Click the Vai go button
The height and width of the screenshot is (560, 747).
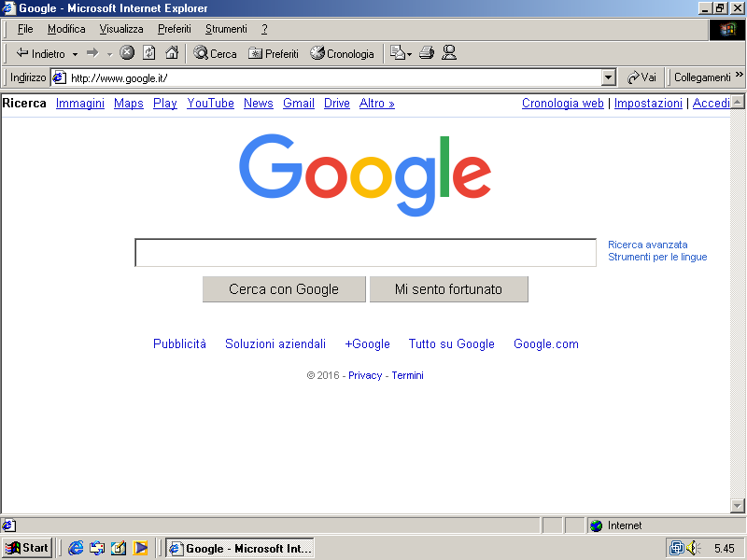[641, 77]
